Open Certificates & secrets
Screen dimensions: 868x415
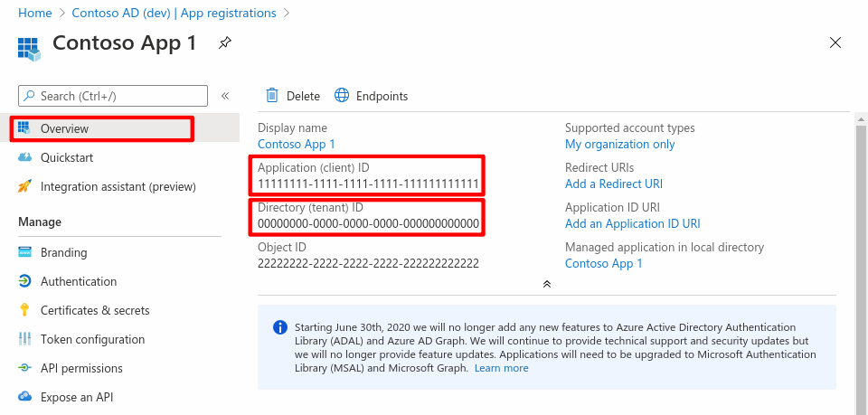click(x=95, y=310)
